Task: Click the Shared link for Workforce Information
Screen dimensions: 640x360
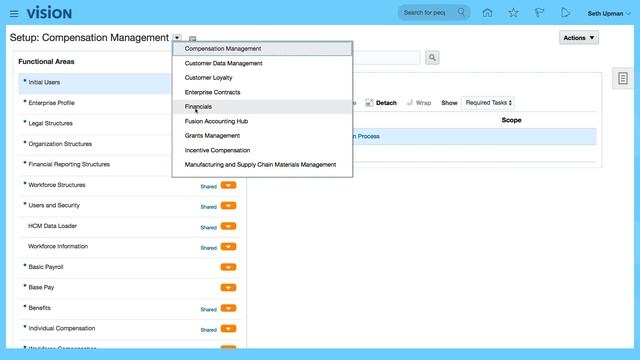Action: pos(209,248)
